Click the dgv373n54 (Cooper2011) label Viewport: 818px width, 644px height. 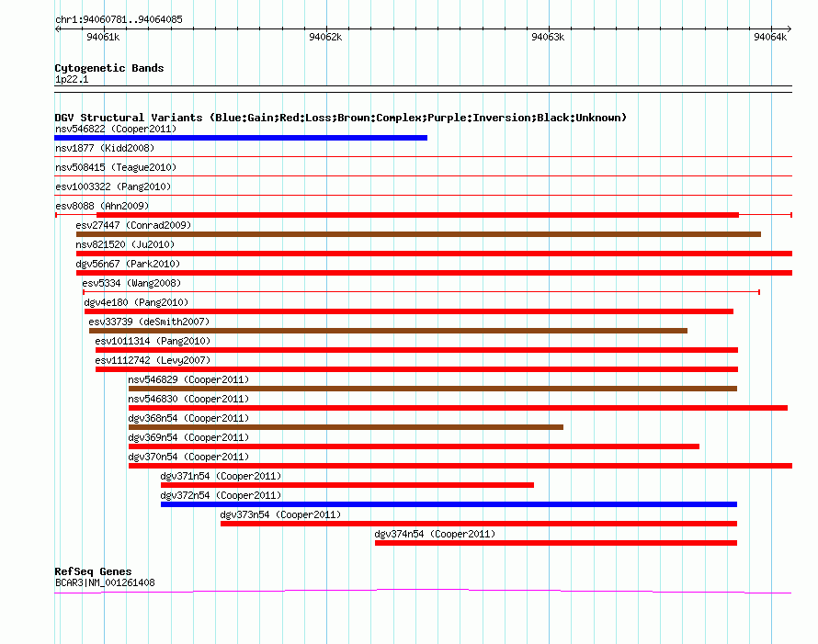(x=280, y=514)
